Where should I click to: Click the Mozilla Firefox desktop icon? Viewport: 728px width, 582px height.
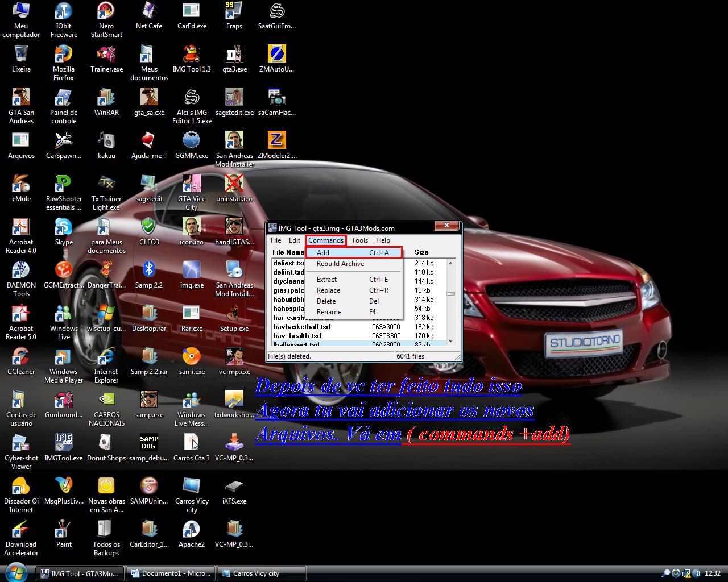point(64,63)
